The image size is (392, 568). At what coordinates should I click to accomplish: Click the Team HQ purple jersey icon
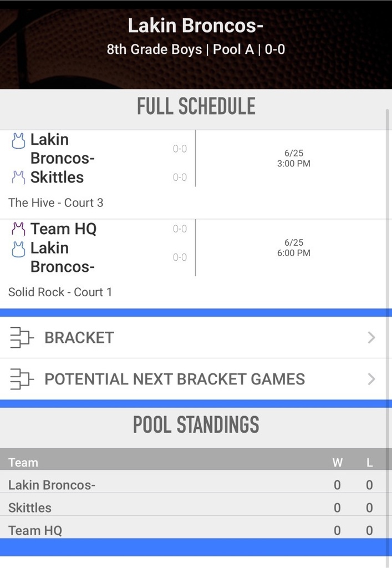18,229
